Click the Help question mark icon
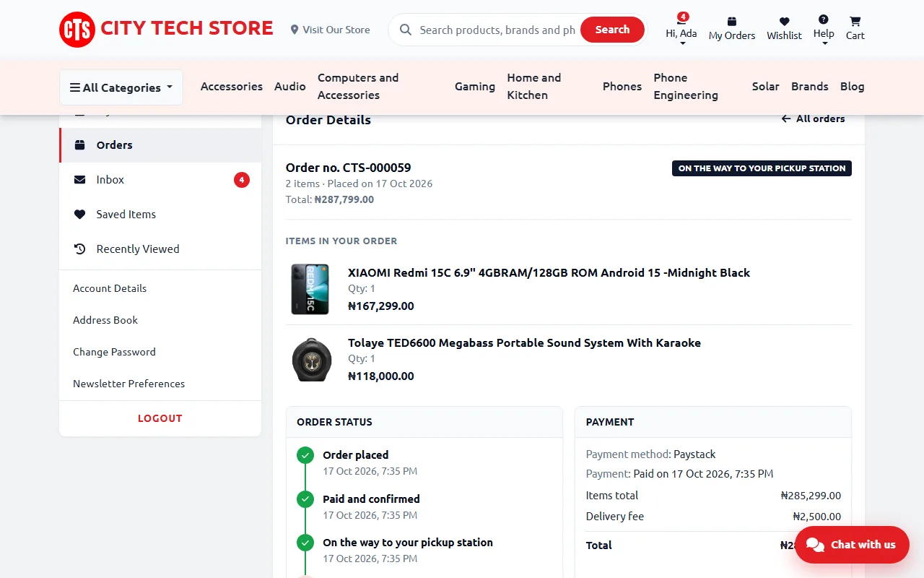 tap(824, 20)
